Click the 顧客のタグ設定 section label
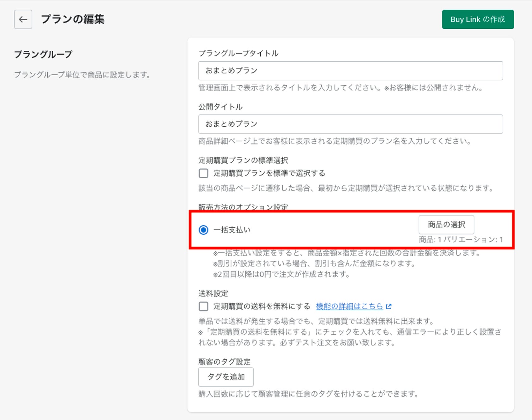532x420 pixels. [224, 362]
